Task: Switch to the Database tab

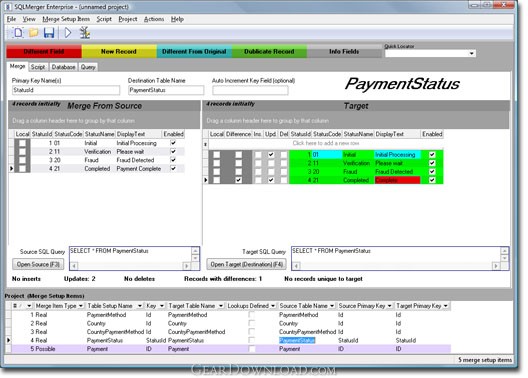Action: tap(63, 67)
